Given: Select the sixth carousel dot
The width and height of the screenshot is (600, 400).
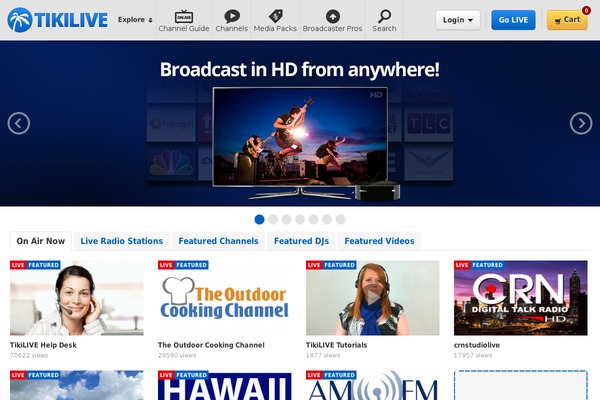Looking at the screenshot, I should (327, 219).
